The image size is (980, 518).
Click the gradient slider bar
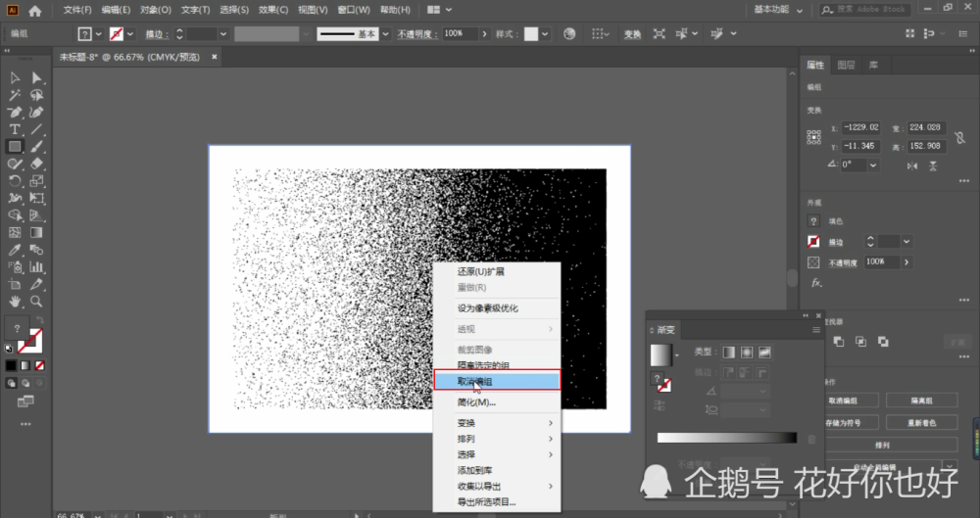727,438
